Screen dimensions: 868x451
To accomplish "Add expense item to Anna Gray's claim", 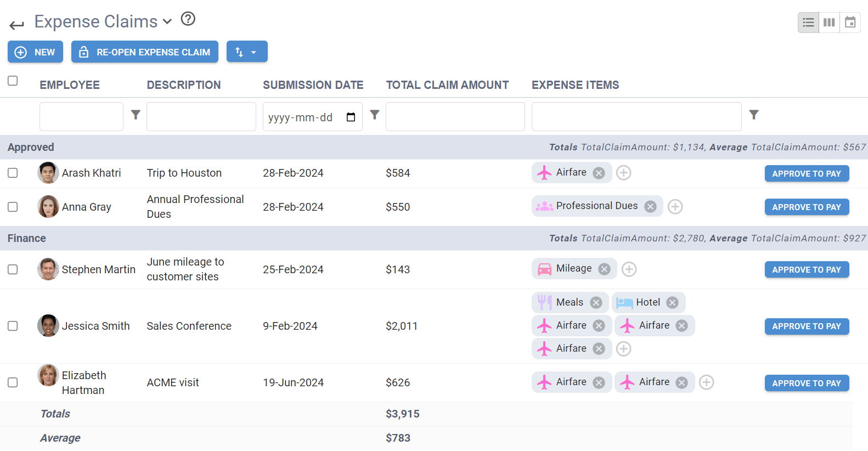I will coord(675,207).
